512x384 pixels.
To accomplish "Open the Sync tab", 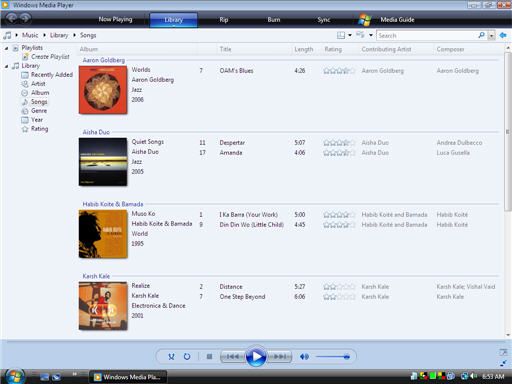I will [324, 20].
